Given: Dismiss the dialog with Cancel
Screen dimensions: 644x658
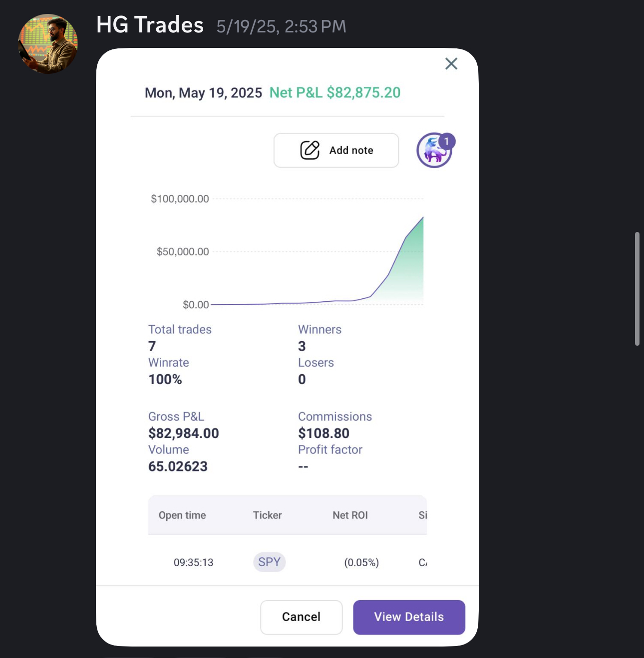Looking at the screenshot, I should coord(302,617).
